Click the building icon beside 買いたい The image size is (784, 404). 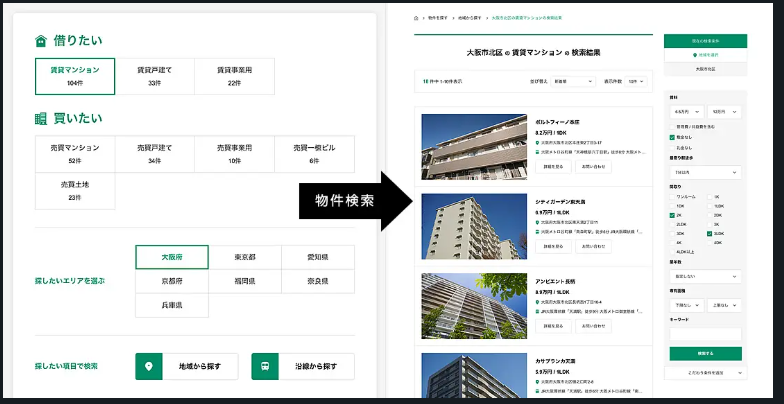pos(41,118)
